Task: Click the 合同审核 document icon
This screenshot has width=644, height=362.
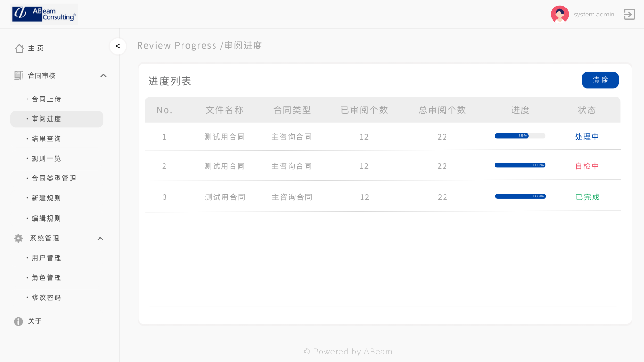Action: (18, 75)
